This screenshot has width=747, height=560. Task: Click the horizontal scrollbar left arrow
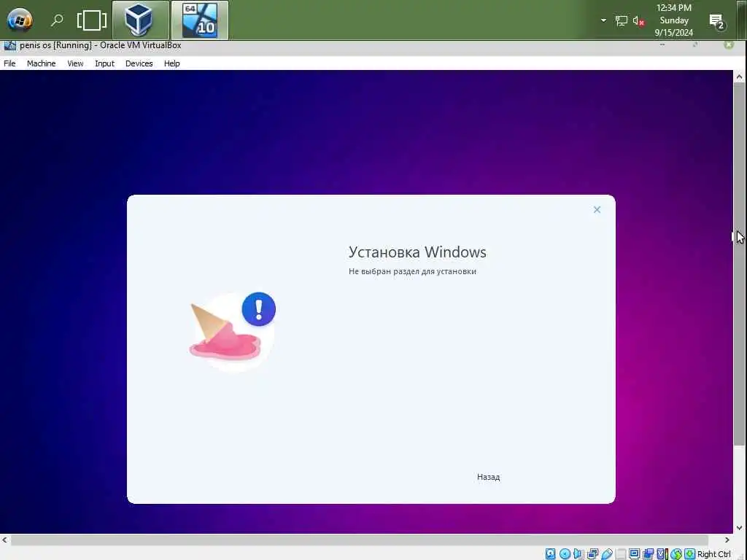click(x=5, y=540)
